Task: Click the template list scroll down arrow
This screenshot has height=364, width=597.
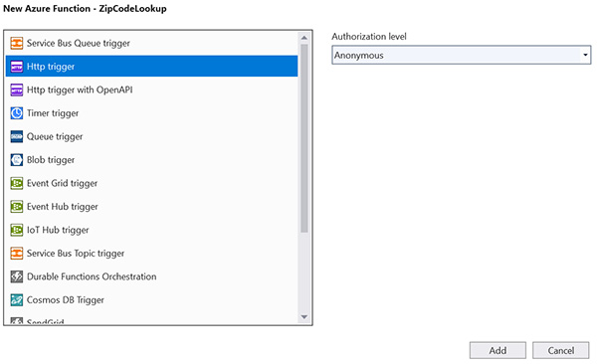Action: [304, 317]
